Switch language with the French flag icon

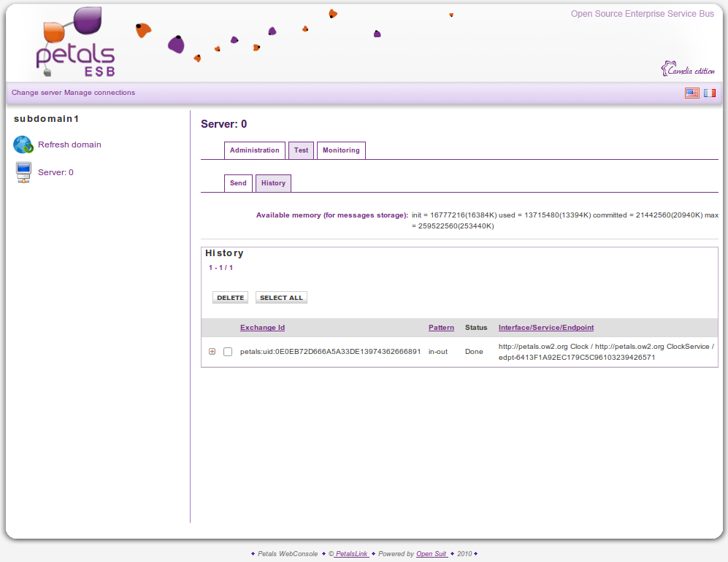[x=709, y=93]
